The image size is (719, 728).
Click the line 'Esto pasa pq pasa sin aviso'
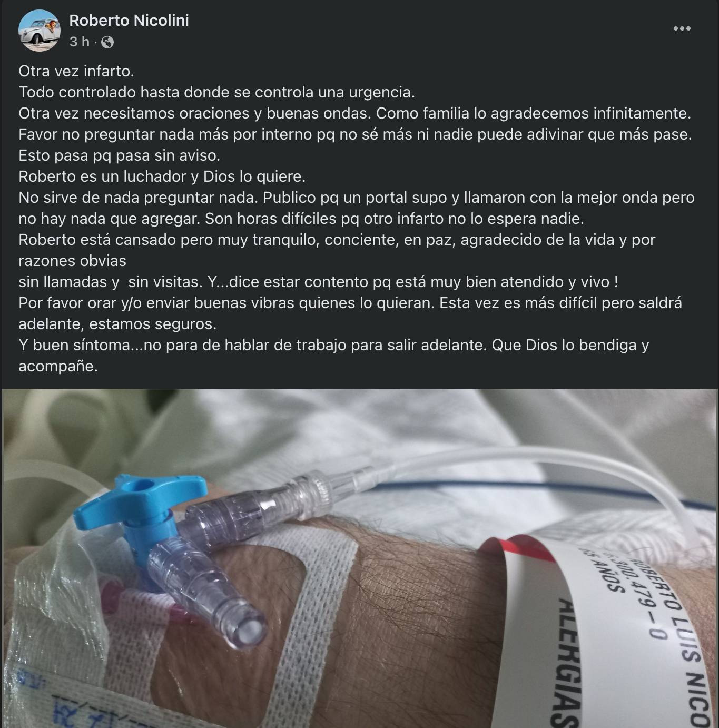tap(120, 155)
